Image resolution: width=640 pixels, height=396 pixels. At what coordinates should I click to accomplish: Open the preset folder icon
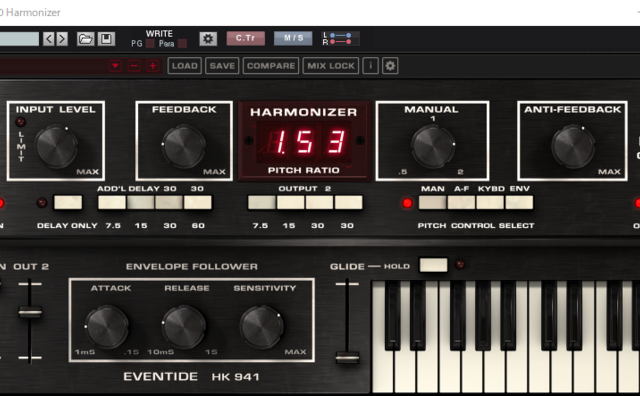point(86,39)
